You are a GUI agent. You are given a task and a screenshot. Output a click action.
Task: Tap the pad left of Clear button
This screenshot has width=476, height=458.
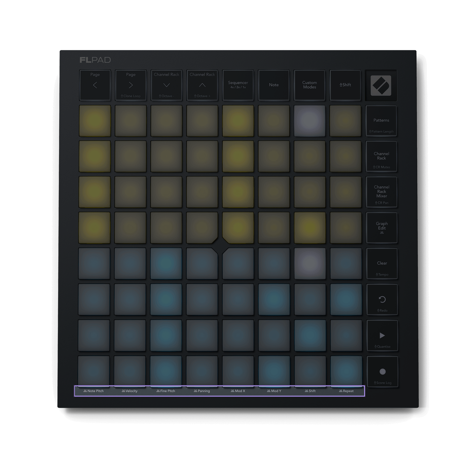[346, 264]
